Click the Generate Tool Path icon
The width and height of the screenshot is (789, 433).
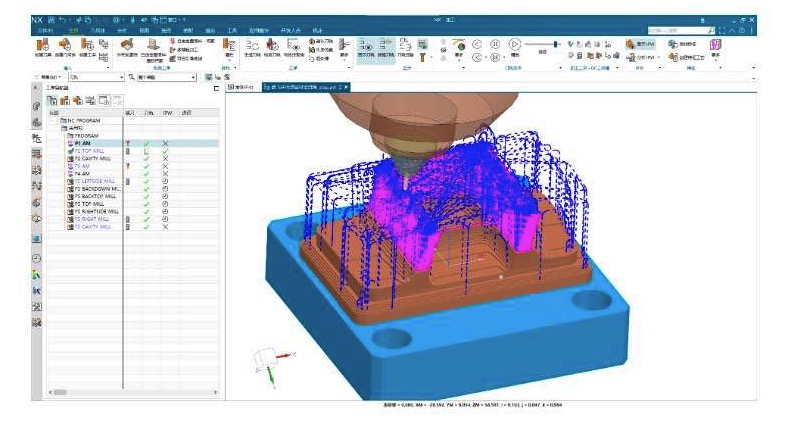253,47
